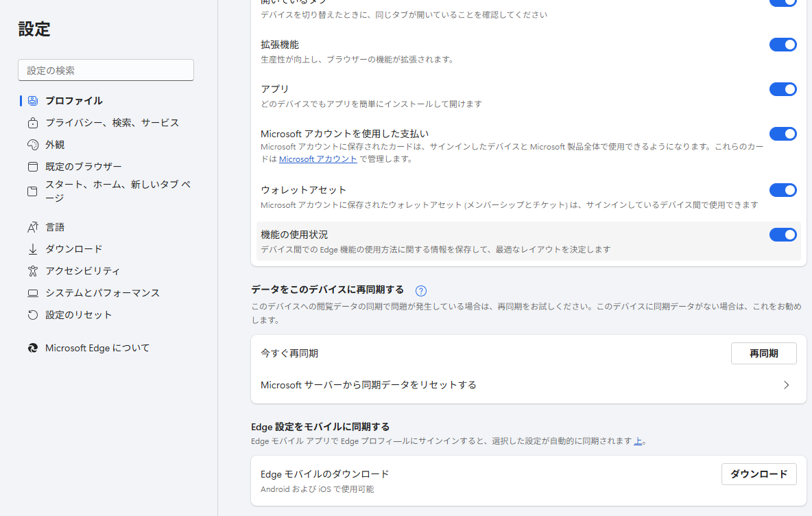Toggle the 機能の使用状況 switch

pyautogui.click(x=783, y=235)
